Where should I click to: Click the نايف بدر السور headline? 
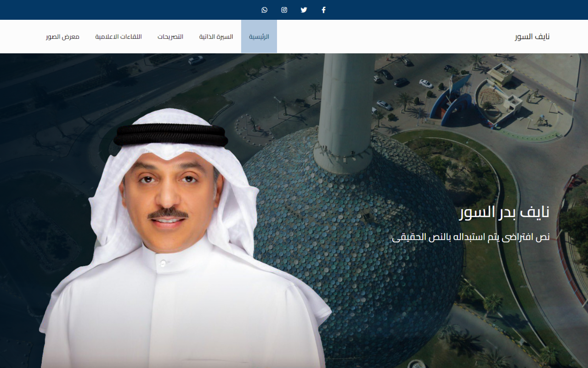[504, 212]
